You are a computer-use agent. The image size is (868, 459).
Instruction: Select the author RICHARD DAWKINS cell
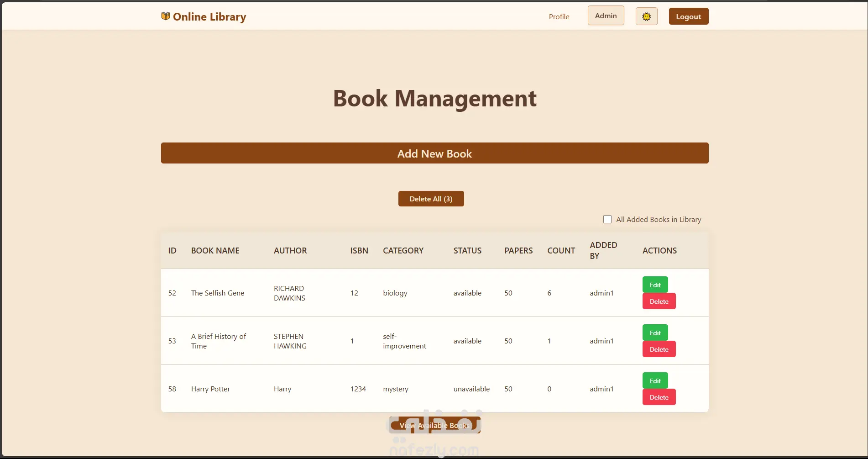(x=289, y=293)
